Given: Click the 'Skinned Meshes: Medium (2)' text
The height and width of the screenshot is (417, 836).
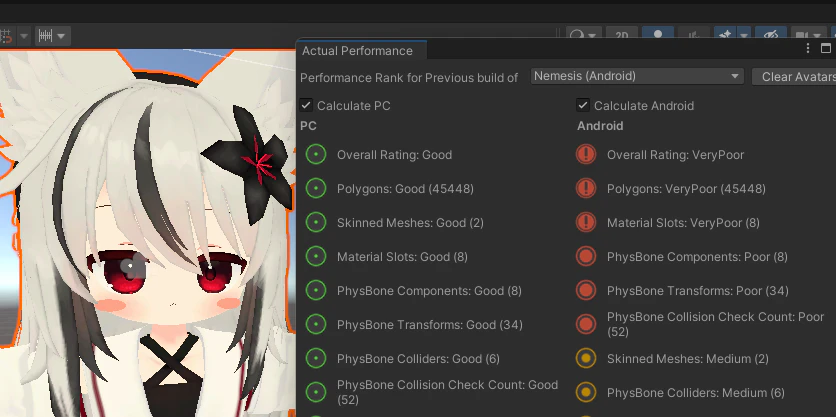Looking at the screenshot, I should click(688, 359).
